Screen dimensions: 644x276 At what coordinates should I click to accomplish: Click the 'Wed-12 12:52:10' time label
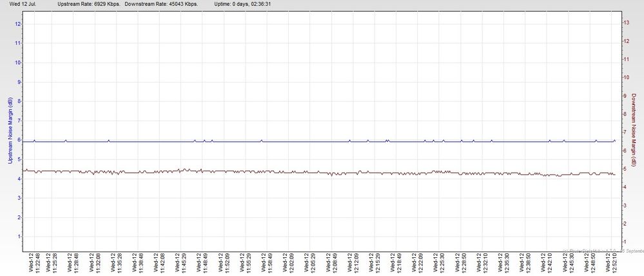610,263
